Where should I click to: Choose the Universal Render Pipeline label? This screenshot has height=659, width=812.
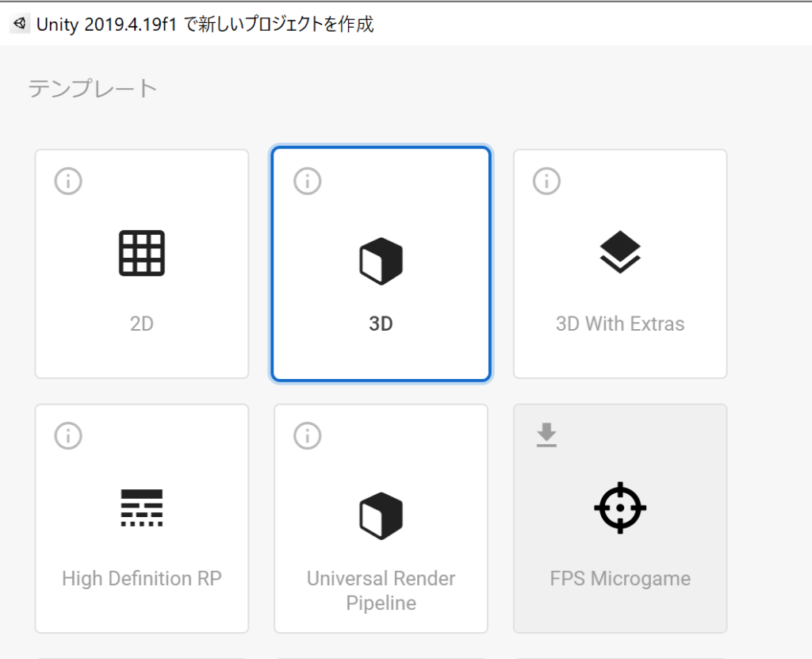[381, 590]
